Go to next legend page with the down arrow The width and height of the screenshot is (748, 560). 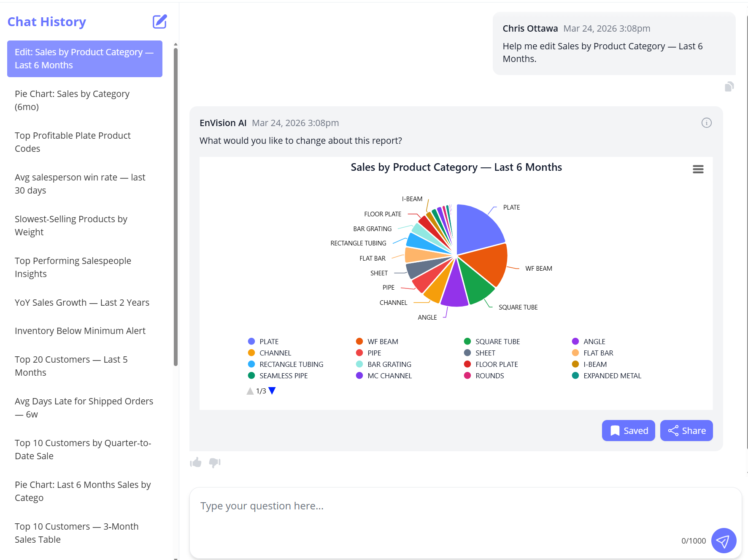coord(272,391)
